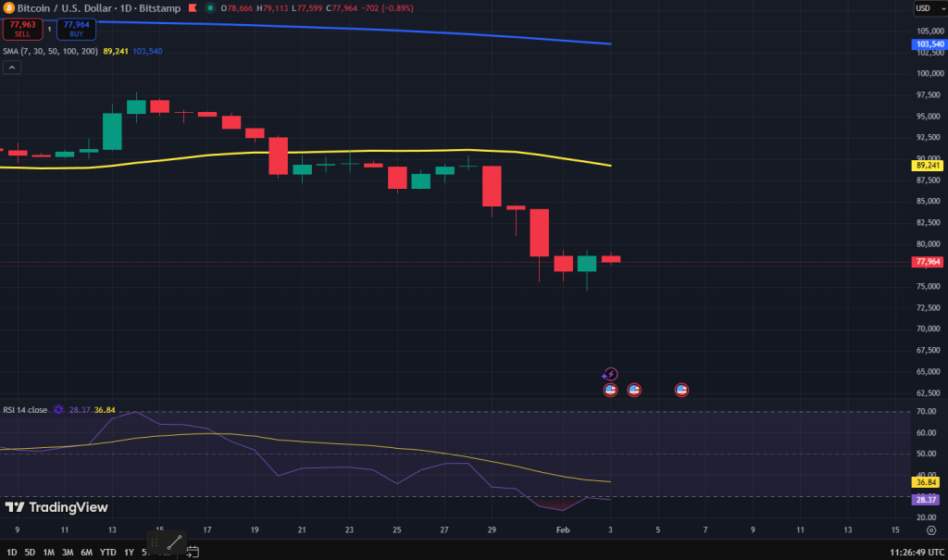
Task: Click the RSI average 36.84 in legend
Action: coord(105,410)
